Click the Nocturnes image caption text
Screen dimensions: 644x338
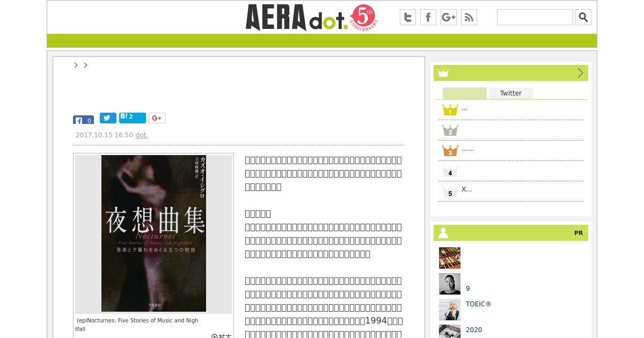pyautogui.click(x=138, y=325)
